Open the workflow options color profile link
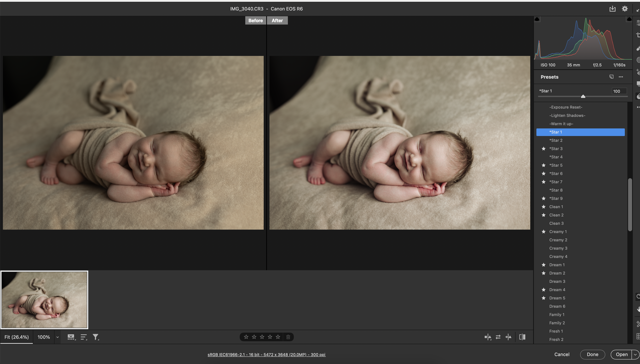The width and height of the screenshot is (640, 364). (x=266, y=354)
